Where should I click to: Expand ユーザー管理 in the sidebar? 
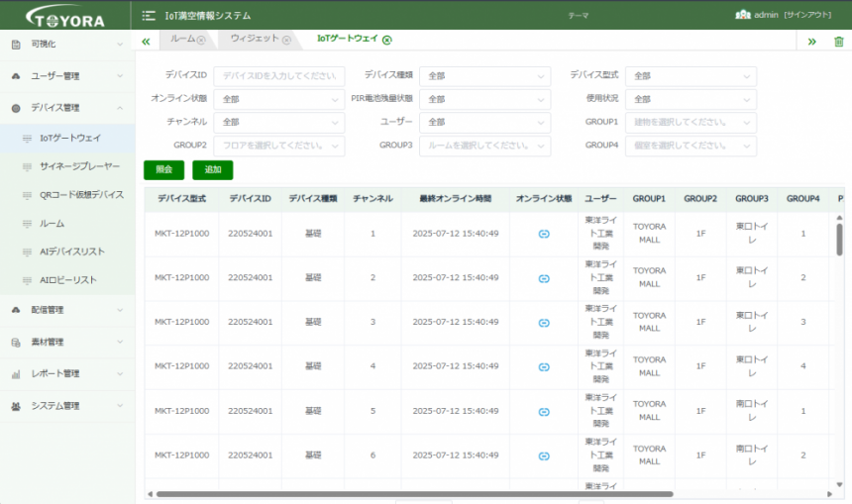tap(67, 76)
